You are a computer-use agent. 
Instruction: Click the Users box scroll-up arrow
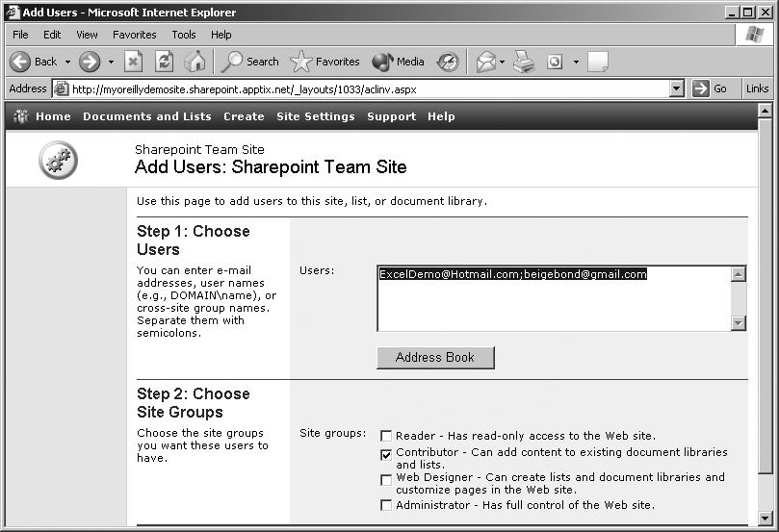click(739, 274)
